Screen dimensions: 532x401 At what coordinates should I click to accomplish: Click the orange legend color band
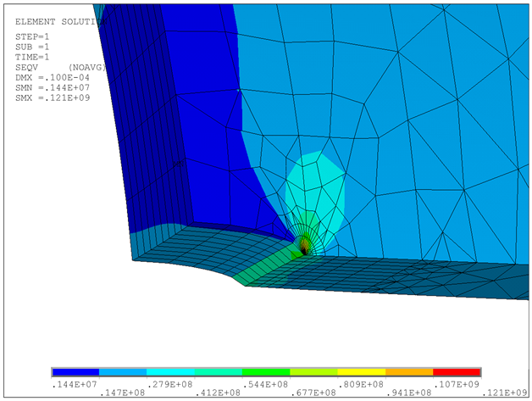coord(409,372)
